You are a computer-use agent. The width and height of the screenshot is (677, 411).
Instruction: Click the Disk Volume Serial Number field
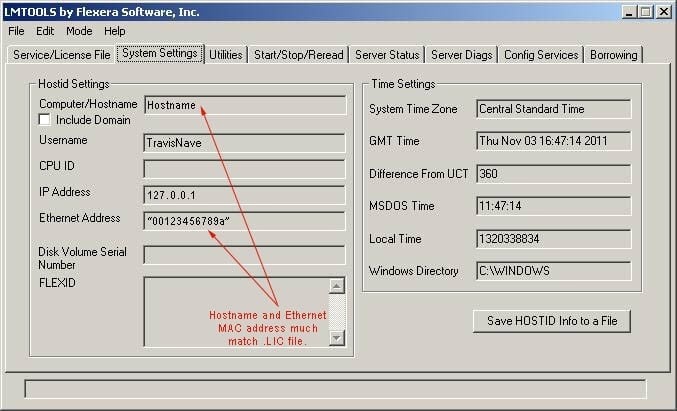[x=244, y=255]
